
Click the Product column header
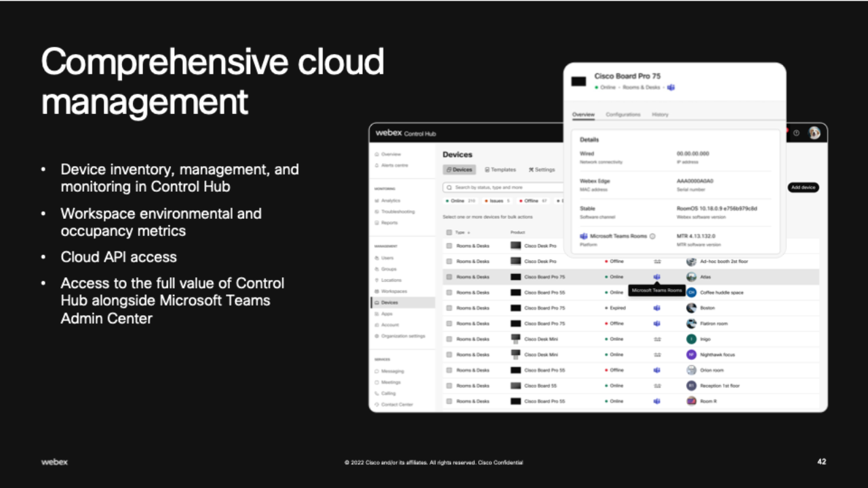point(518,232)
